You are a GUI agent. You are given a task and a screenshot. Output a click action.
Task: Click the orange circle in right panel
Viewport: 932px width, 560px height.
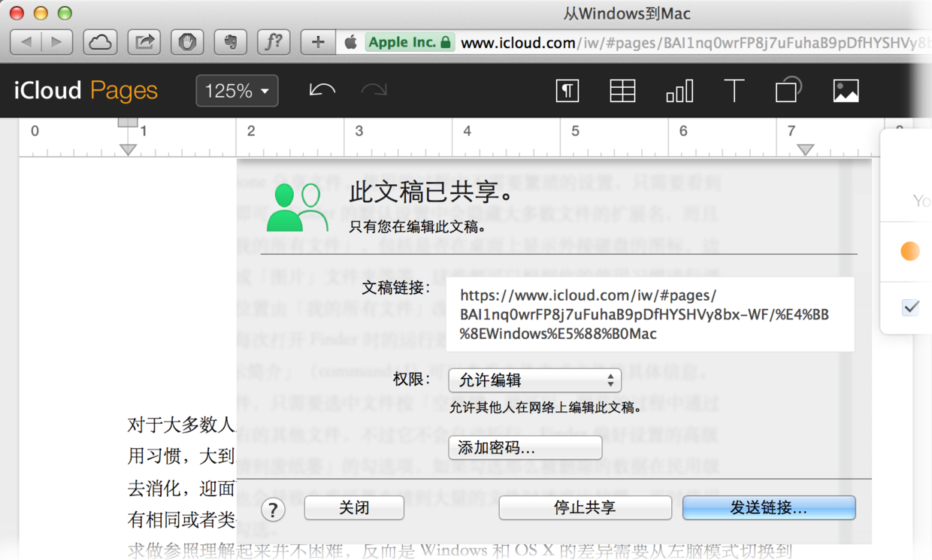click(x=910, y=251)
